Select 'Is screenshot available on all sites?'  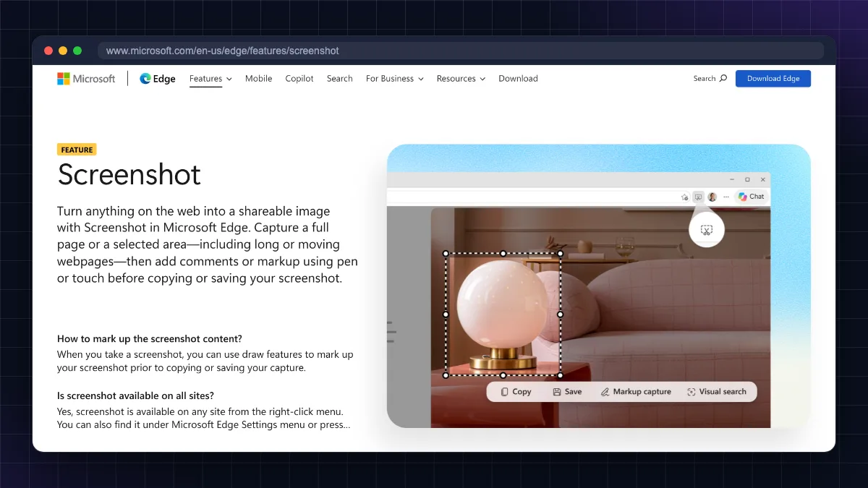135,395
